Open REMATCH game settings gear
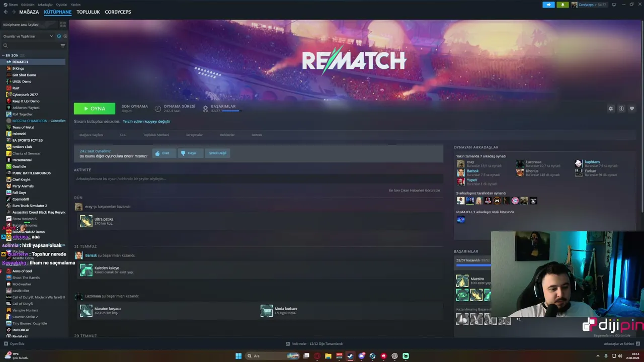The image size is (644, 362). (x=611, y=109)
